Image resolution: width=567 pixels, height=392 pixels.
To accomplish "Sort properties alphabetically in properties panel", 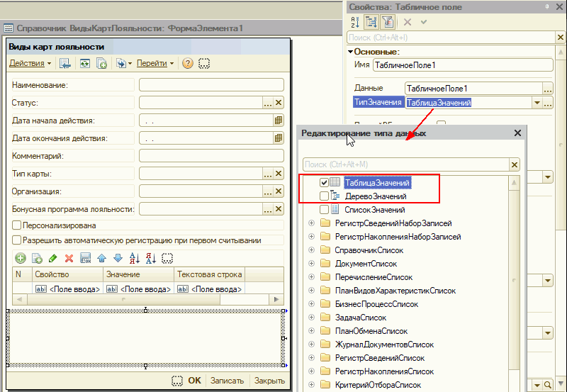I will (355, 22).
